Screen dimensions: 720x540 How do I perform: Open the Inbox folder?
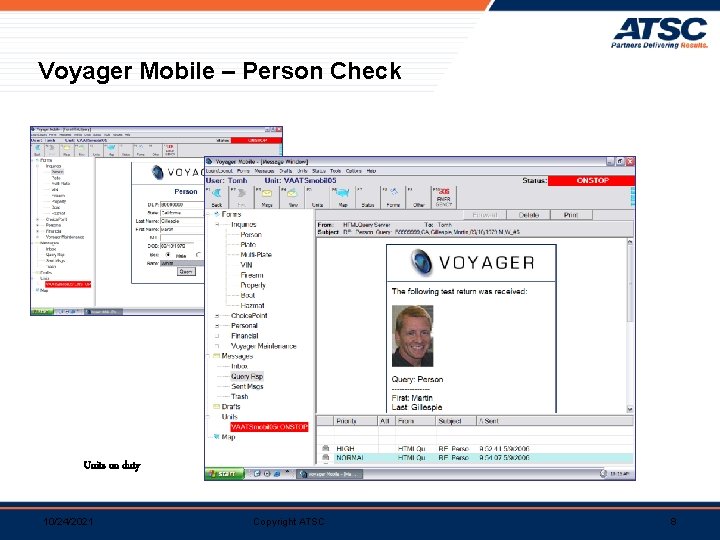(239, 366)
